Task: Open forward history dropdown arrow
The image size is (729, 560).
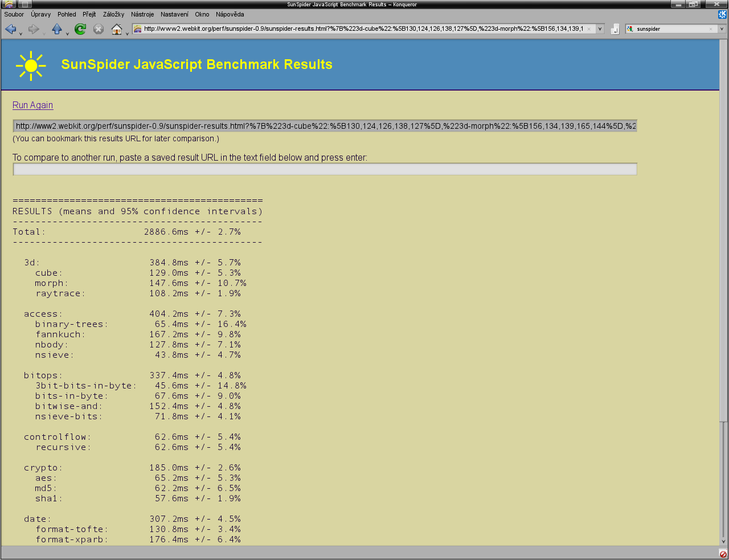Action: pos(44,34)
